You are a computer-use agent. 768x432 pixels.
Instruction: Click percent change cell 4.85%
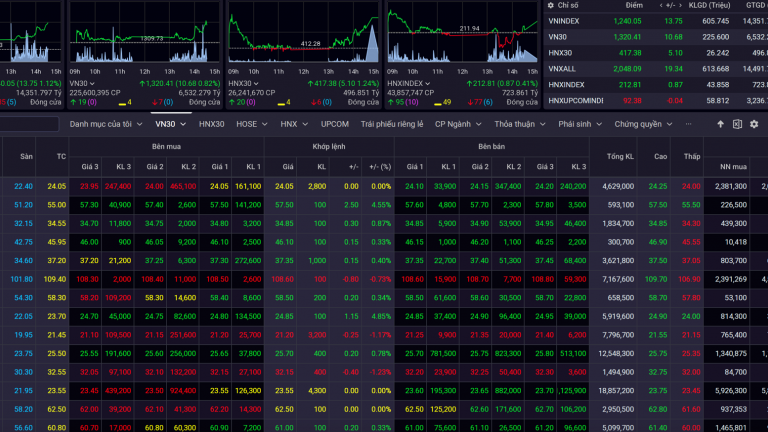[381, 316]
